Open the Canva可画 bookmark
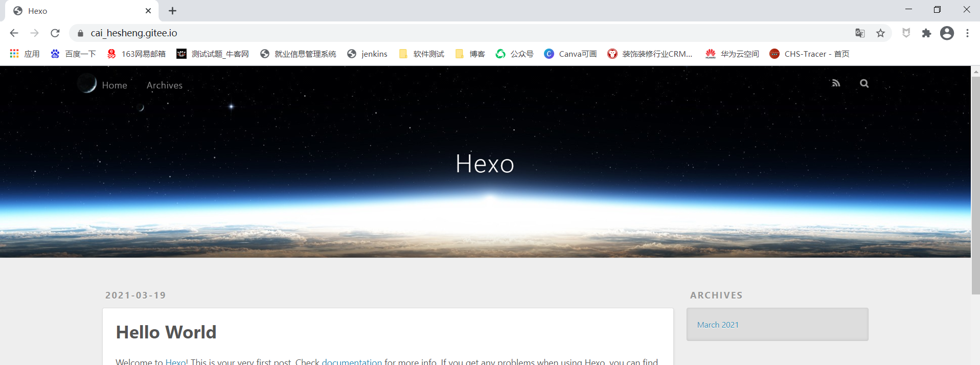This screenshot has width=980, height=365. (x=570, y=54)
